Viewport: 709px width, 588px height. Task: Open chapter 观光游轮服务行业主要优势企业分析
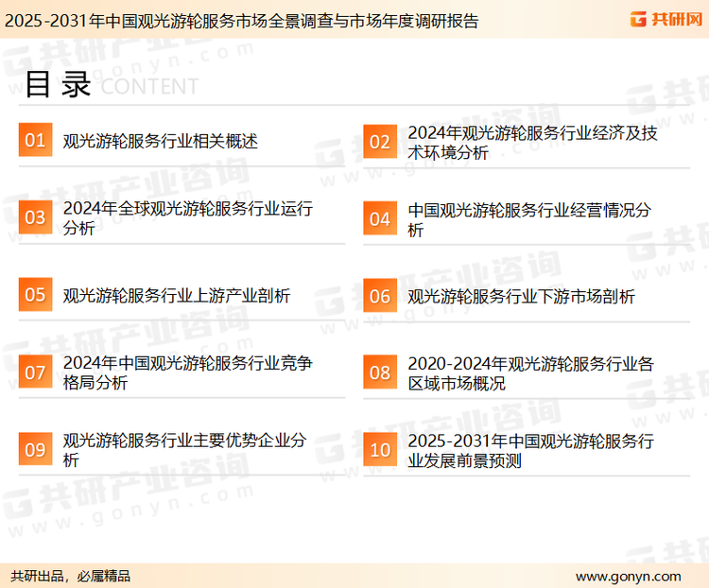point(185,450)
